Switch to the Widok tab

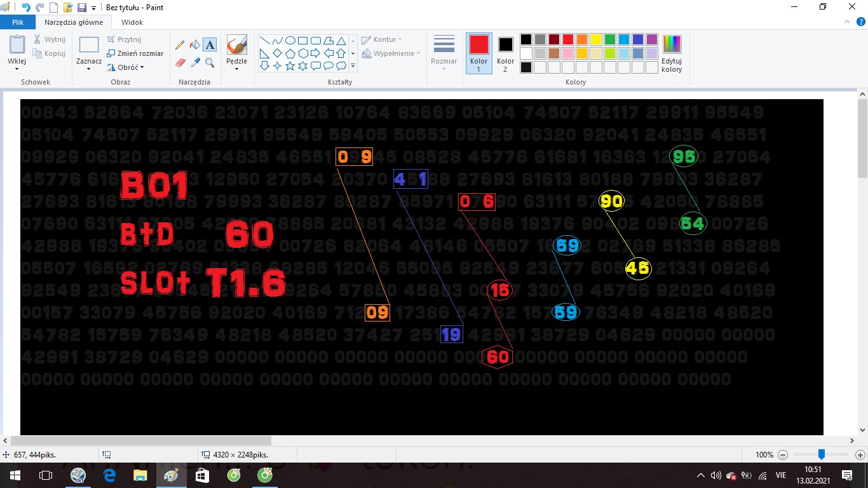point(132,22)
